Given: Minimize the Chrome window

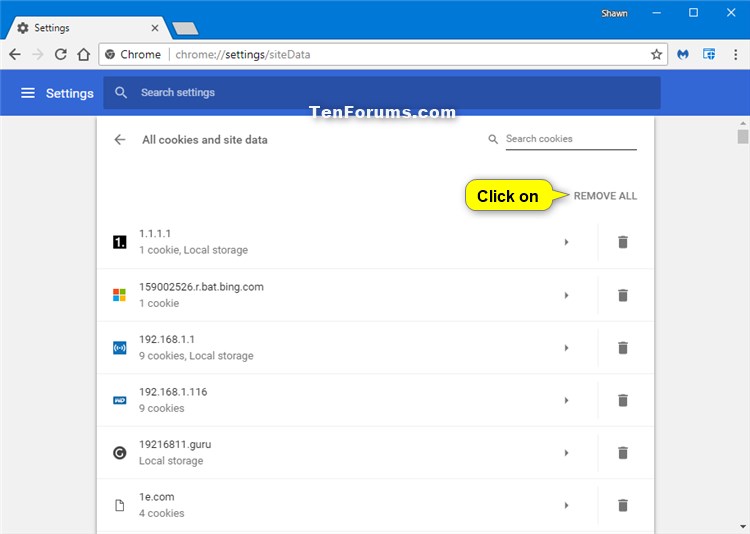Looking at the screenshot, I should point(657,13).
